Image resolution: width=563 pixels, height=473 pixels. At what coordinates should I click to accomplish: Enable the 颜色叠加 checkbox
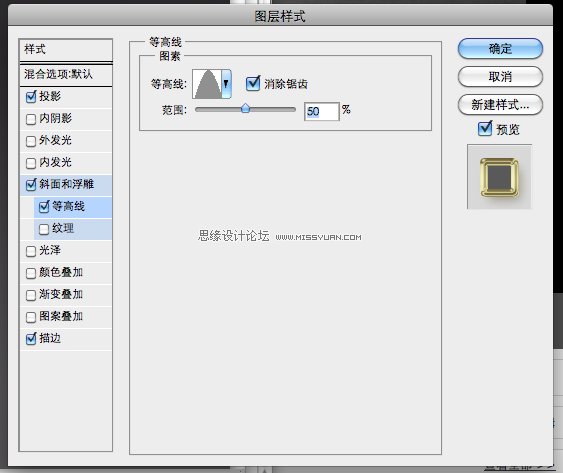click(x=31, y=273)
